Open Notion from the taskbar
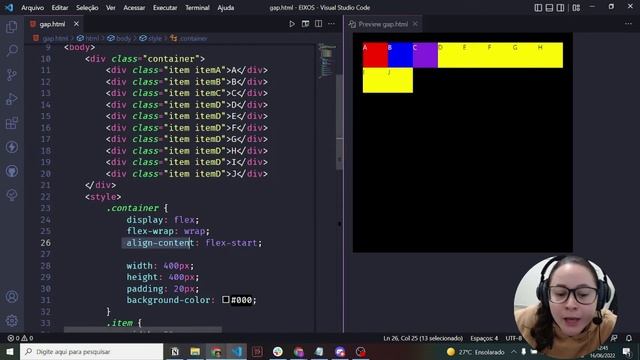This screenshot has height=360, width=640. [175, 351]
